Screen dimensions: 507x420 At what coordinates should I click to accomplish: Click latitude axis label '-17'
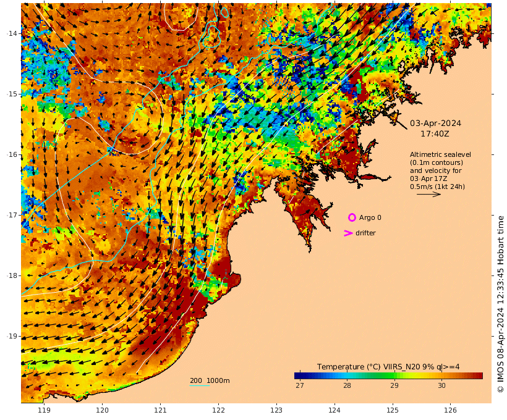(x=12, y=215)
